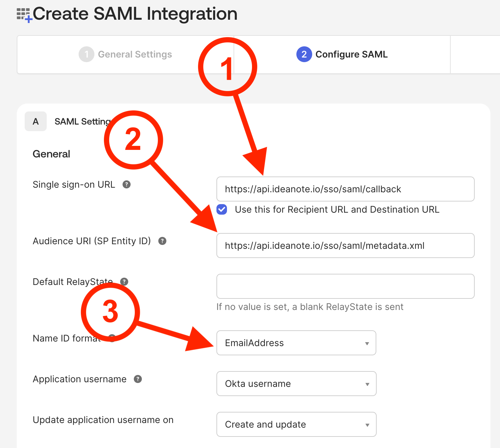Click the section A badge
The height and width of the screenshot is (448, 500).
pyautogui.click(x=36, y=122)
